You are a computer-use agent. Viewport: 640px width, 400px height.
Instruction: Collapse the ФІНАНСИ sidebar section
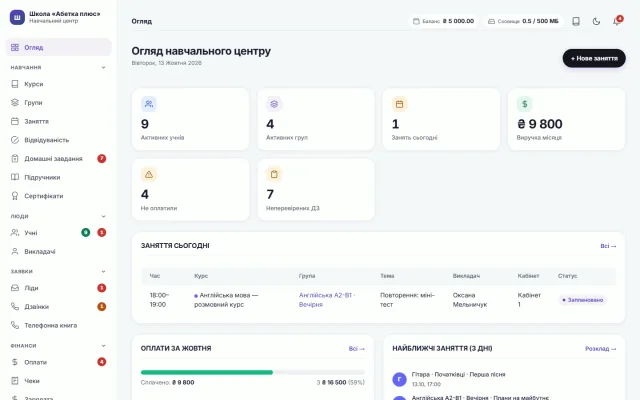click(x=103, y=346)
